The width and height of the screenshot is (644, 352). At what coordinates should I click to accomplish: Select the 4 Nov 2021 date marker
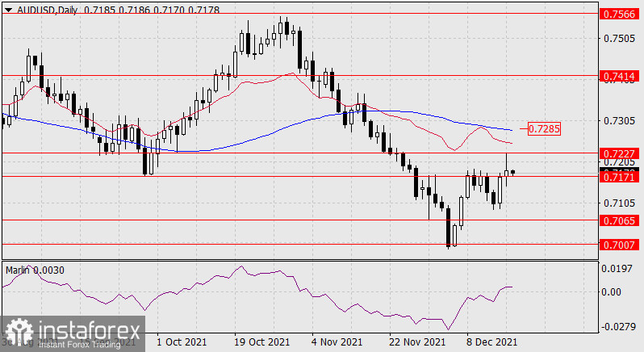(x=338, y=342)
